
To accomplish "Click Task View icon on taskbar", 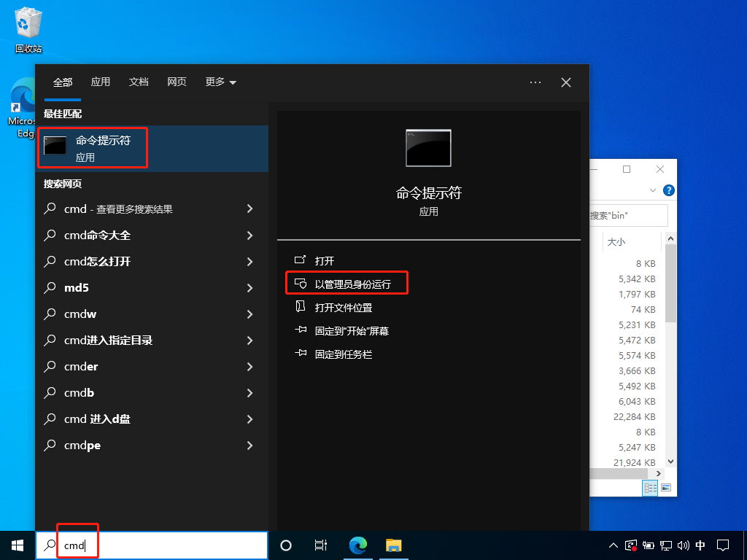I will 320,545.
